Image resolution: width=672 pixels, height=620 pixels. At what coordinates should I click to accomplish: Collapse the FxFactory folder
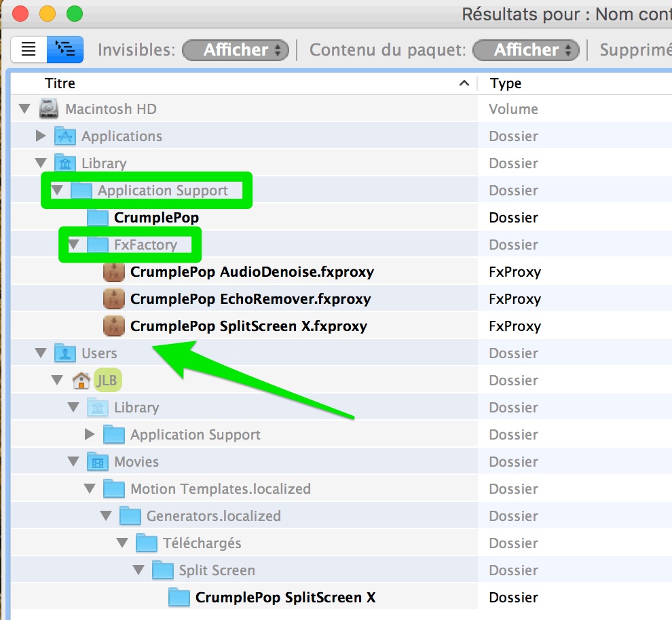[x=74, y=244]
